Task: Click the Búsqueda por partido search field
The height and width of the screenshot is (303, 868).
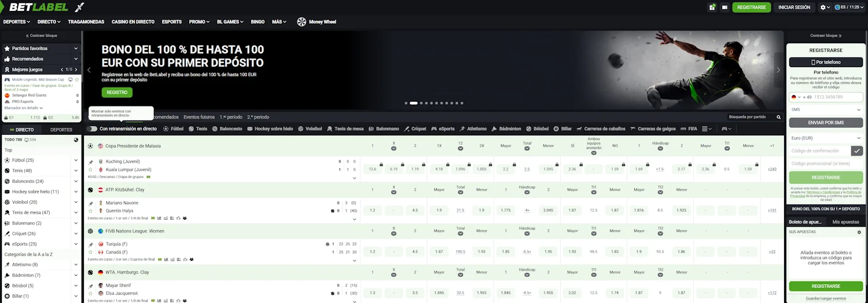Action: (x=751, y=117)
